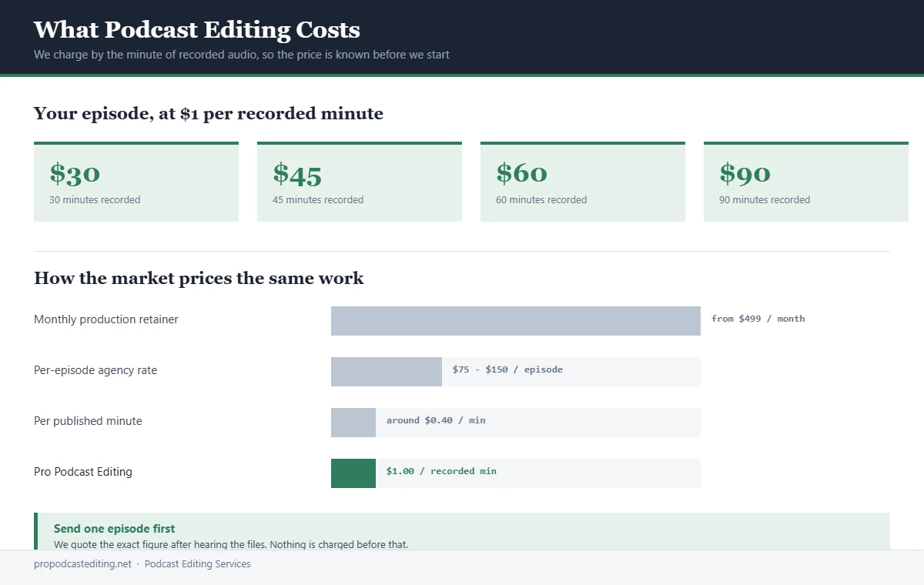This screenshot has height=585, width=924.
Task: Click the Per published minute gray bar
Action: (x=353, y=423)
